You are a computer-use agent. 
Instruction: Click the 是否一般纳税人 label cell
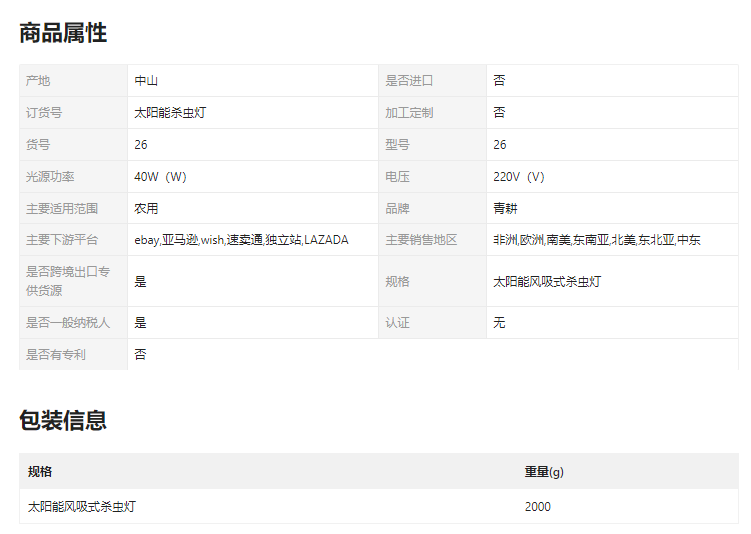[x=68, y=323]
